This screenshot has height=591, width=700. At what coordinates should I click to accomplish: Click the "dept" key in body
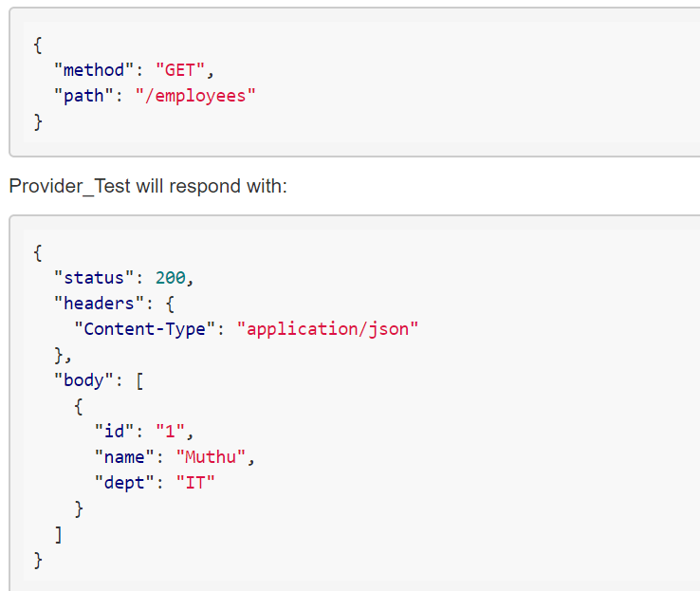coord(125,484)
